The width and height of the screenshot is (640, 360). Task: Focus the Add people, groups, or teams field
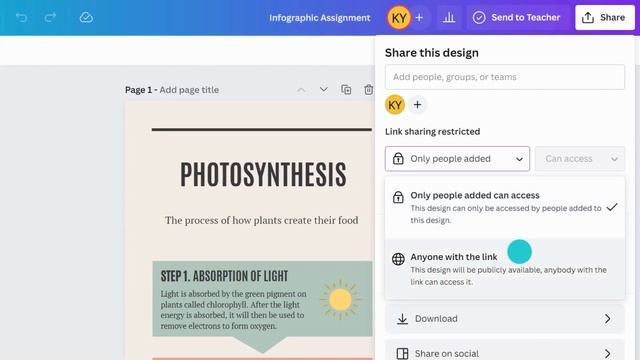coord(504,77)
